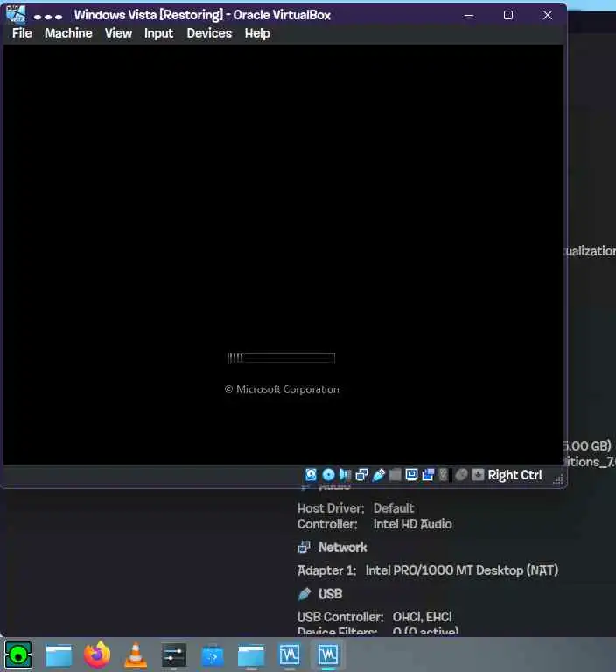This screenshot has height=672, width=616.
Task: Click the 'Intel HD Audio' controller value
Action: pyautogui.click(x=412, y=524)
